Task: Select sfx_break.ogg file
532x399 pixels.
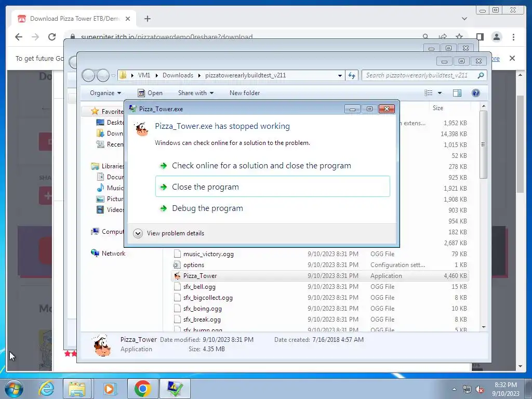Action: pos(202,320)
